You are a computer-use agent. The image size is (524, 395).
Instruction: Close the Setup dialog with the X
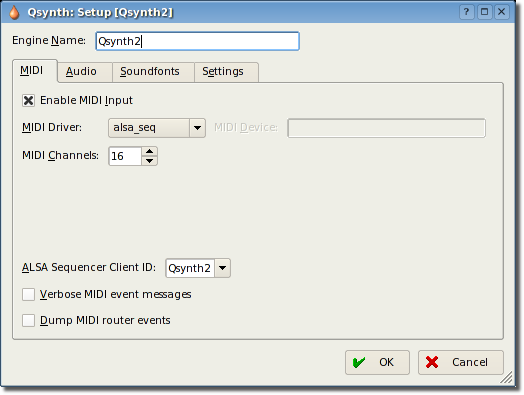coord(502,12)
